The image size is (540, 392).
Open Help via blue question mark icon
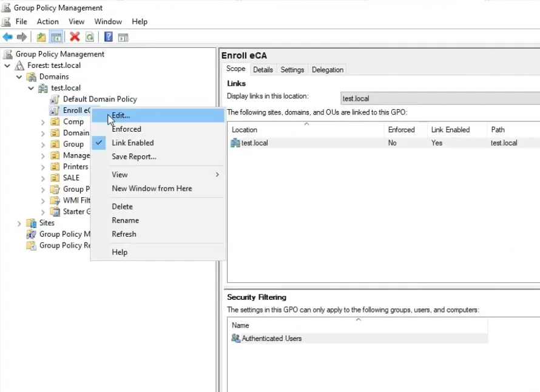pyautogui.click(x=108, y=37)
